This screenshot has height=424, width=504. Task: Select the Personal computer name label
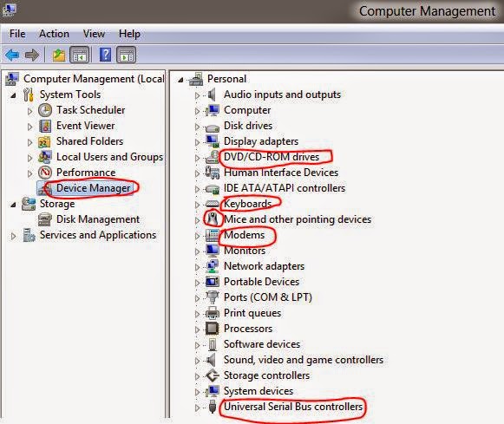pos(227,79)
